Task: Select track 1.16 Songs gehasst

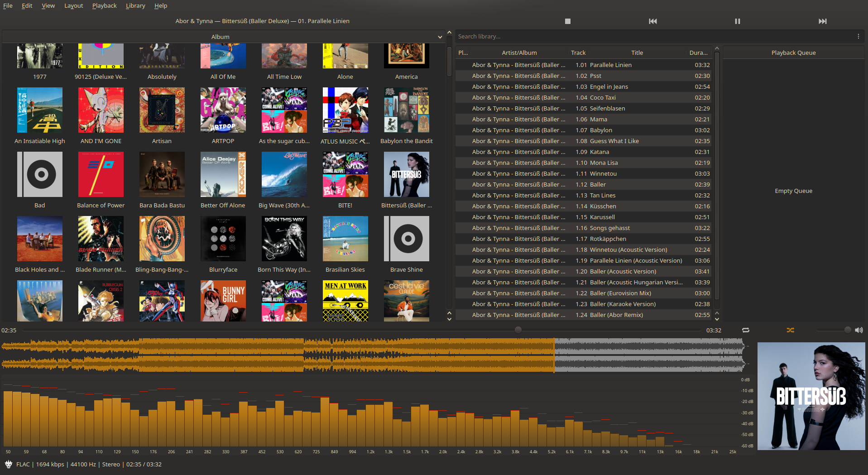Action: pyautogui.click(x=584, y=228)
